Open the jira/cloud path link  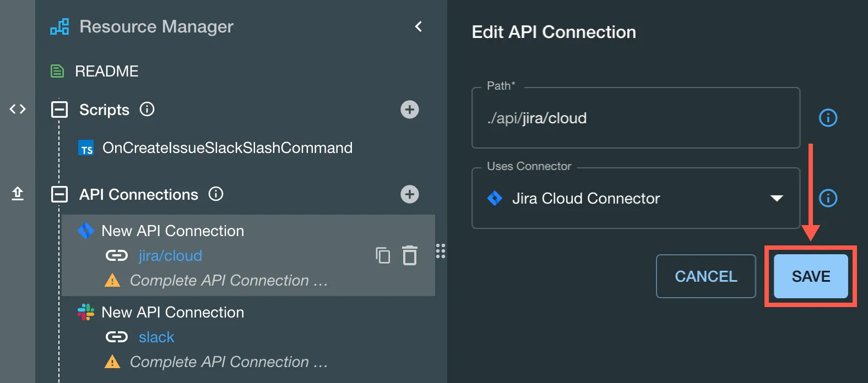coord(170,256)
